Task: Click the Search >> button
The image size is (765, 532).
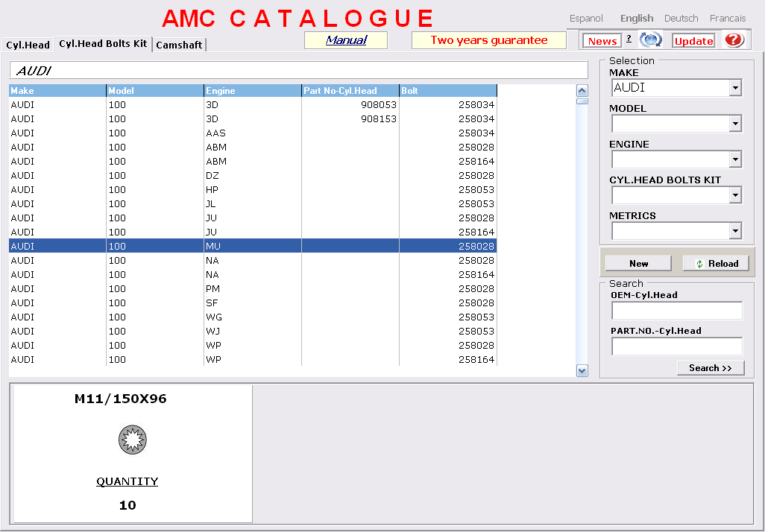Action: (x=711, y=368)
